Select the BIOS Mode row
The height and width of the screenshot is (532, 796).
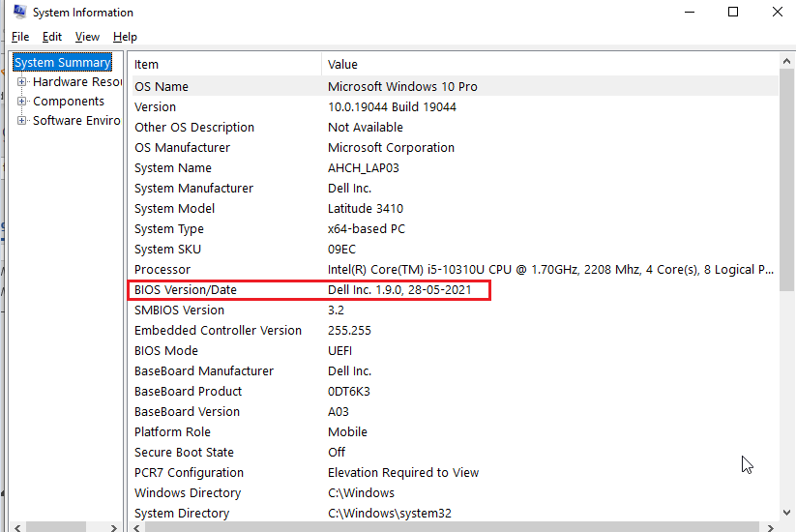(x=455, y=351)
